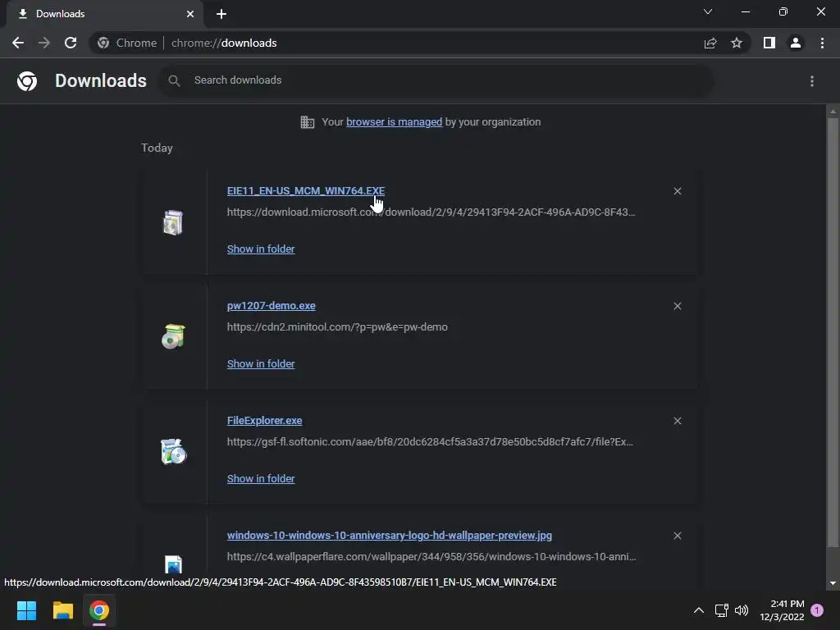The image size is (840, 630).
Task: Click the EIE11 installer file icon
Action: [x=173, y=222]
